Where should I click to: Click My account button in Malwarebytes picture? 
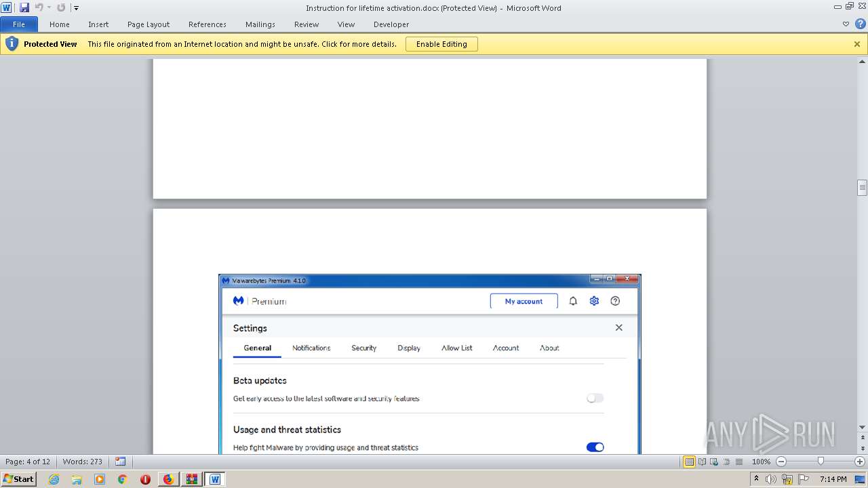[524, 302]
